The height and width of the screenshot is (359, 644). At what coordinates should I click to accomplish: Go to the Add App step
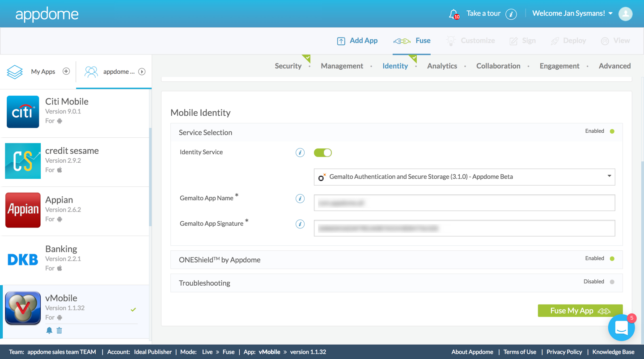click(357, 41)
